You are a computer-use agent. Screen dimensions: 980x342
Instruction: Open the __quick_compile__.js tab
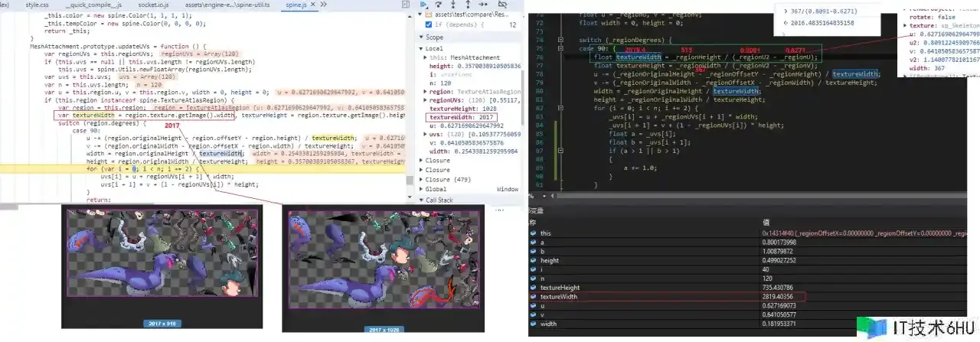click(x=93, y=5)
